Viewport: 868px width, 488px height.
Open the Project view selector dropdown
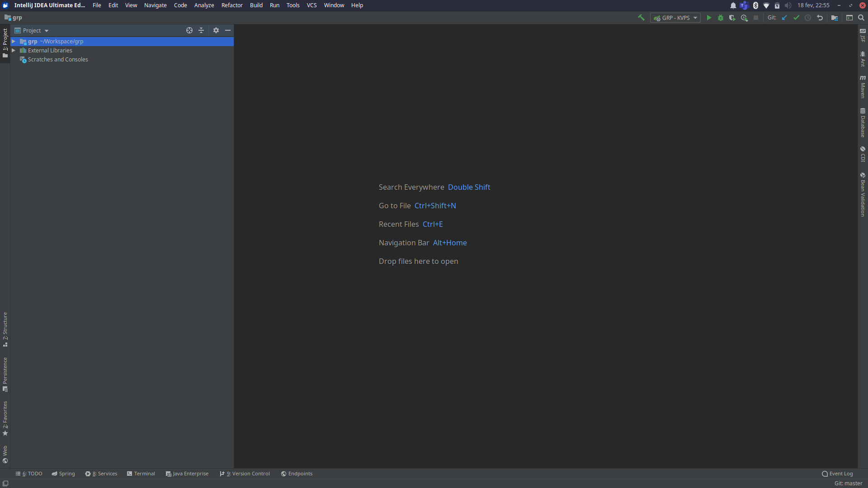tap(32, 30)
